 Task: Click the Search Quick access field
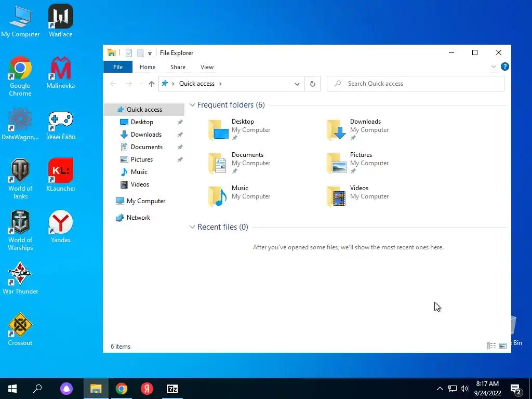point(415,84)
